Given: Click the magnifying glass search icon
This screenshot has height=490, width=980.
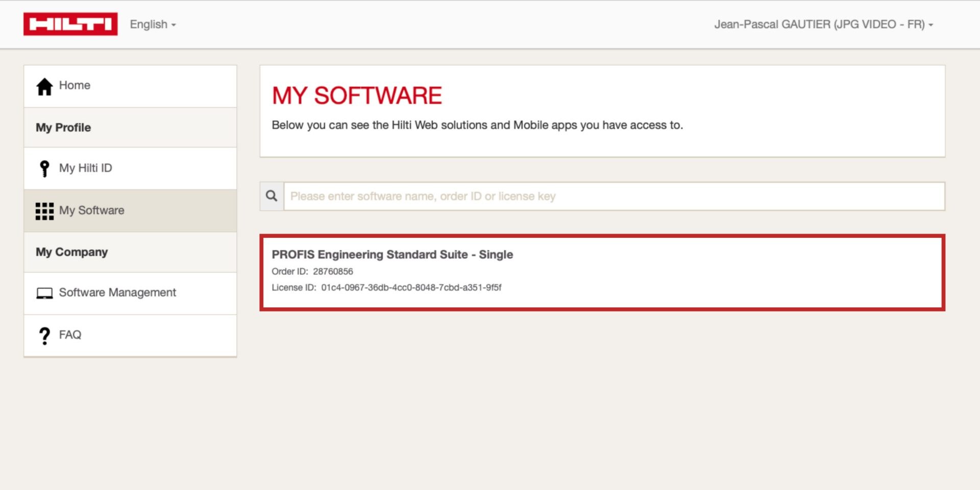Looking at the screenshot, I should (x=271, y=196).
